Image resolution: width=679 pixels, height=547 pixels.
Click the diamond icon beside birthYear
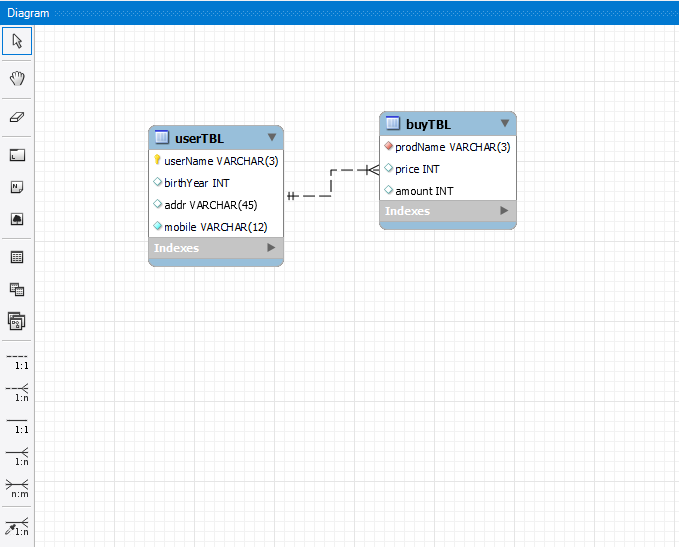tap(158, 182)
